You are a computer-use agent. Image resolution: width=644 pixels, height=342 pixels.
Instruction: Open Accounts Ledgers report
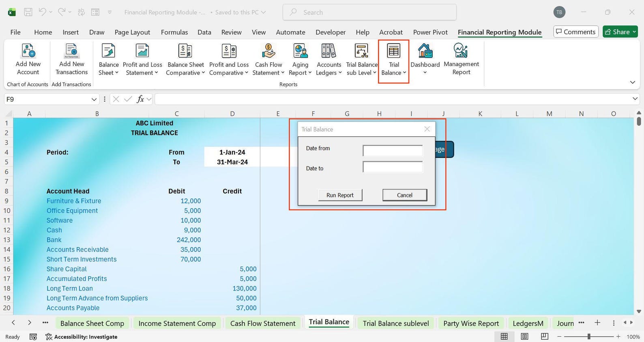coord(329,60)
